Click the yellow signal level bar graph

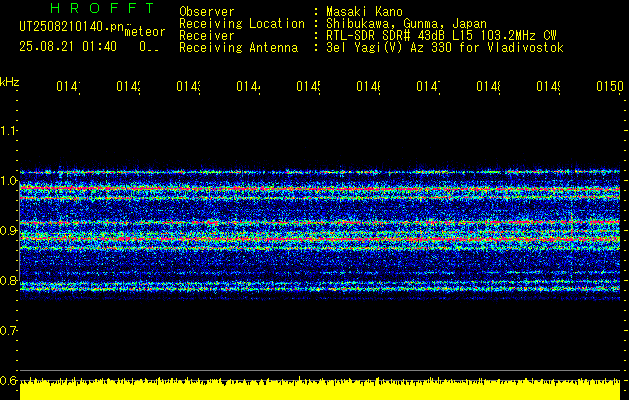320,389
